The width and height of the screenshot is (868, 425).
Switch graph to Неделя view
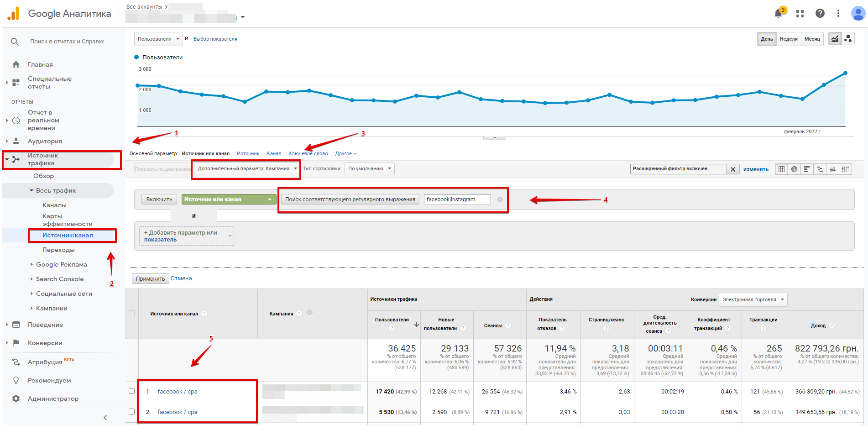[x=789, y=39]
